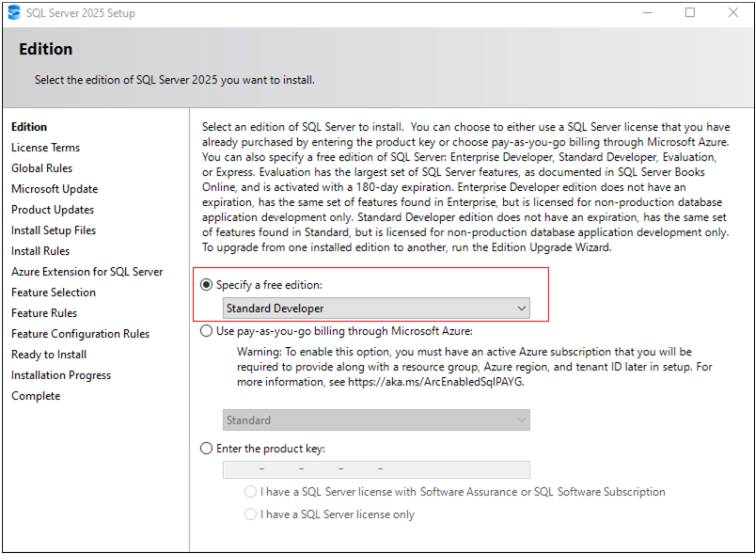756x554 pixels.
Task: Click the SQL Server icon in the title bar
Action: 14,12
